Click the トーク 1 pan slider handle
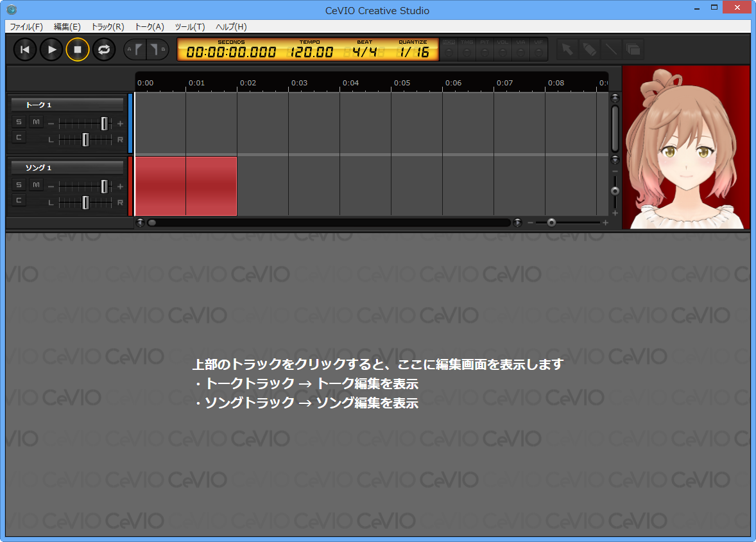The width and height of the screenshot is (756, 542). [x=85, y=139]
